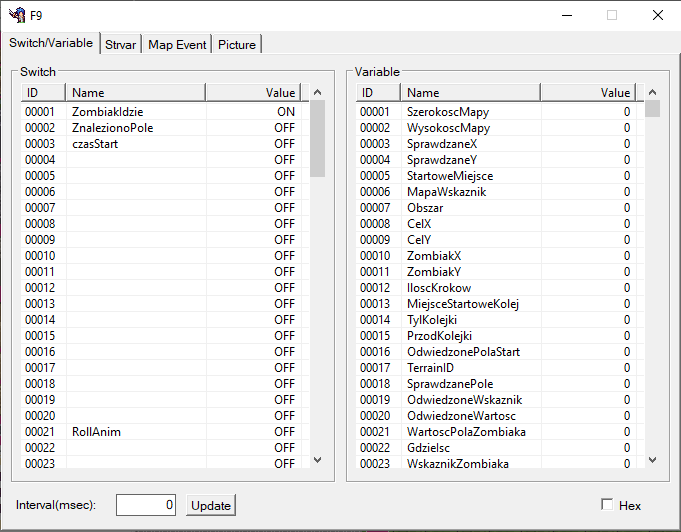
Task: Select variable WartoscPolaZombiaka
Action: point(500,432)
